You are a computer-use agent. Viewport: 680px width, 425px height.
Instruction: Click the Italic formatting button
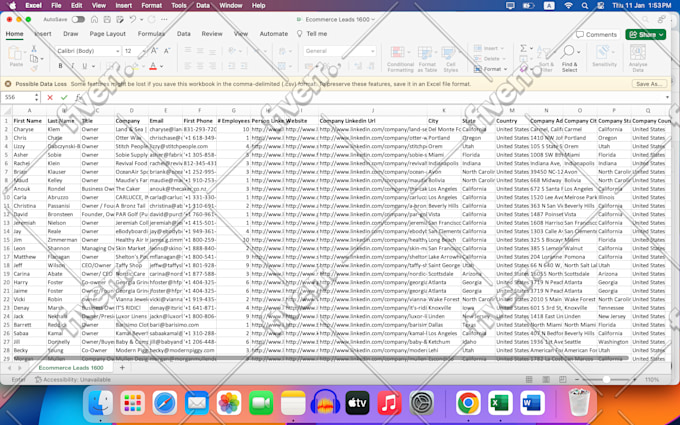pyautogui.click(x=72, y=66)
